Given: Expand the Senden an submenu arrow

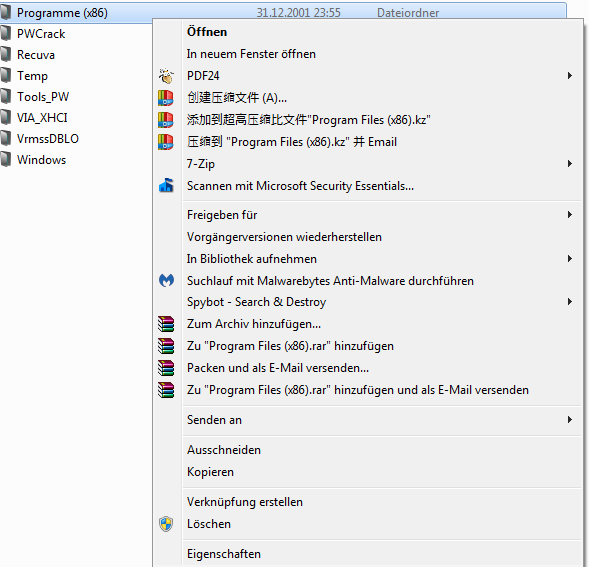Looking at the screenshot, I should pos(570,419).
